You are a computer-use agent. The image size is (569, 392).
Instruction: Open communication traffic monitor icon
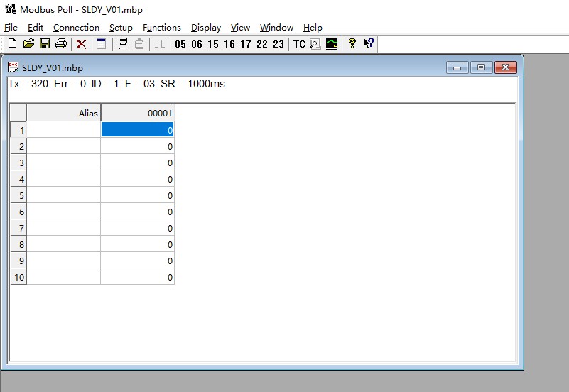315,44
